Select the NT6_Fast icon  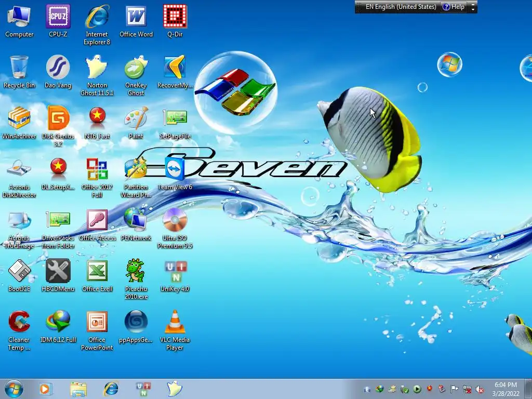(x=97, y=123)
